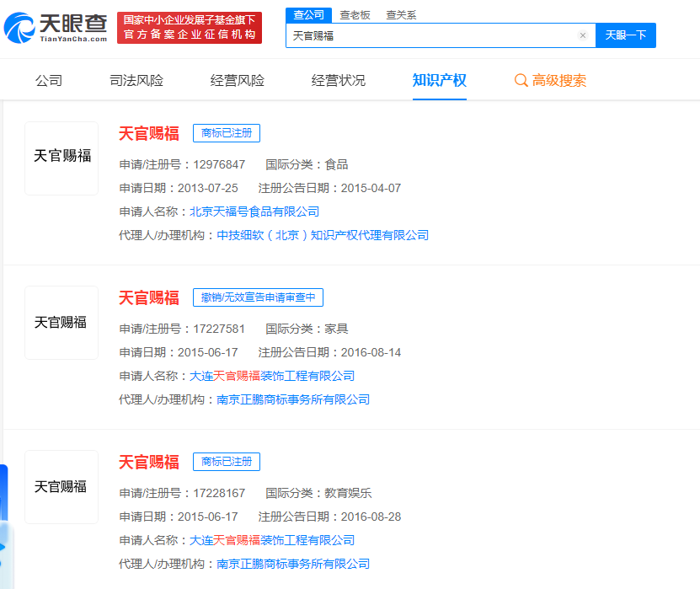This screenshot has height=589, width=700.
Task: Click the 撤销/无效宣告申请审查中 status badge
Action: [x=258, y=297]
